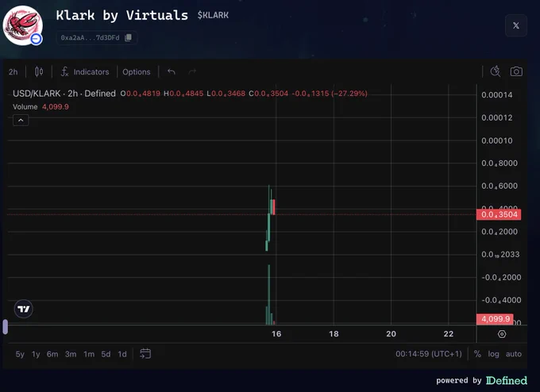Click the red current price label 0.0₄3504
The height and width of the screenshot is (392, 540).
[499, 214]
